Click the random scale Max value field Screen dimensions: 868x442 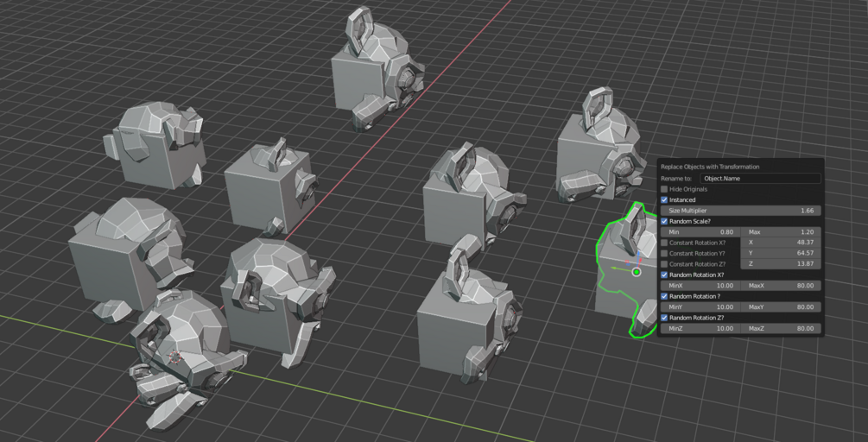pyautogui.click(x=781, y=231)
